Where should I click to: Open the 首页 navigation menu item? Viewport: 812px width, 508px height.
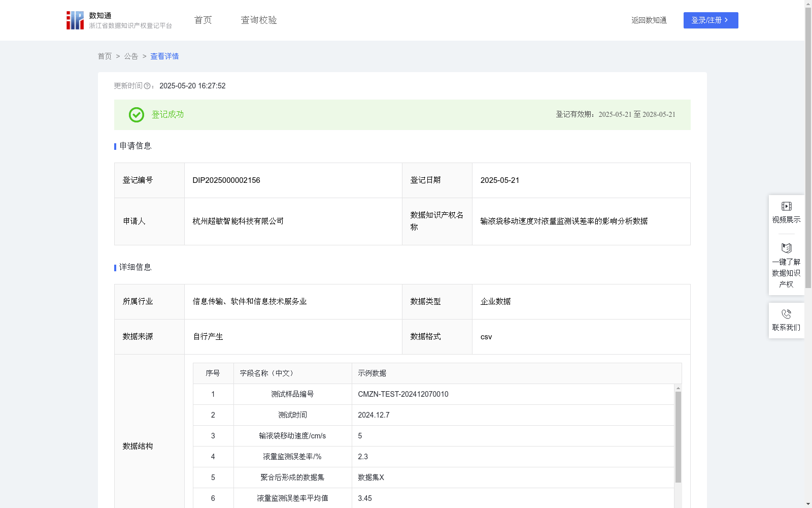click(x=202, y=20)
